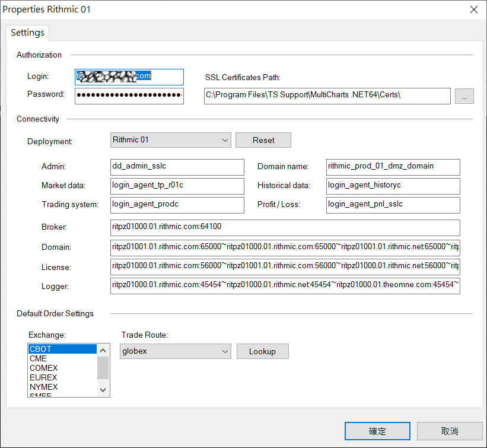Click into the Broker address field

click(x=285, y=228)
